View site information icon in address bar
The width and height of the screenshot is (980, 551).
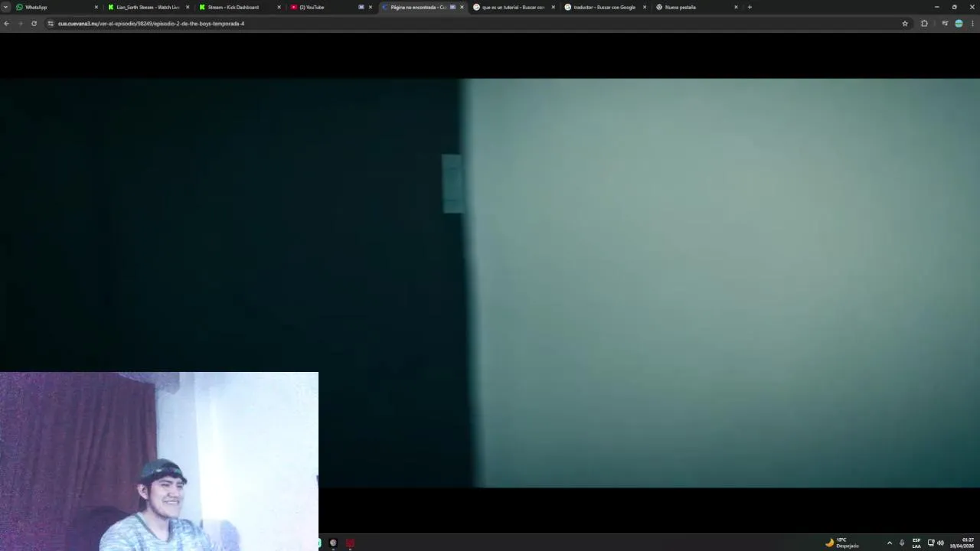click(x=51, y=24)
